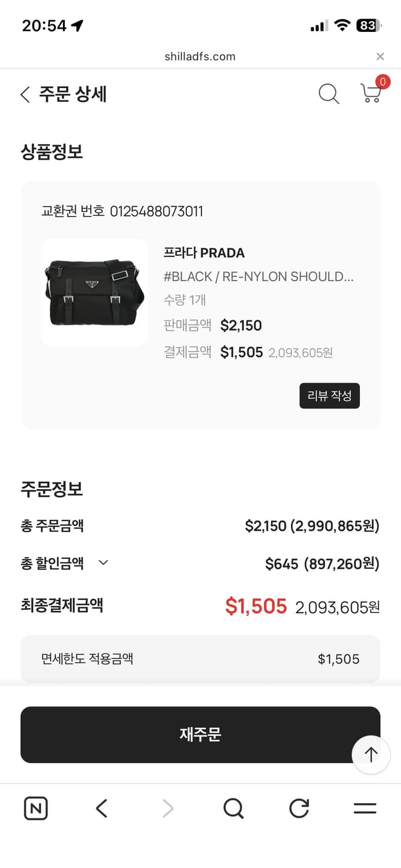This screenshot has height=868, width=401.
Task: Expand 총 할인금액 discount details
Action: pos(104,562)
